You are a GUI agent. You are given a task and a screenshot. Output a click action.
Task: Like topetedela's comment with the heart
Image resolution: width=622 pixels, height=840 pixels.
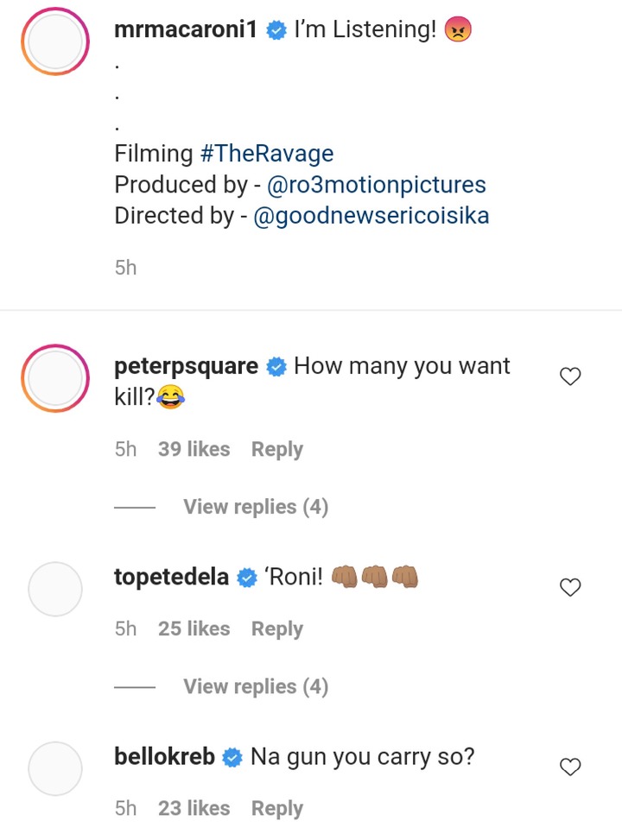pyautogui.click(x=570, y=587)
